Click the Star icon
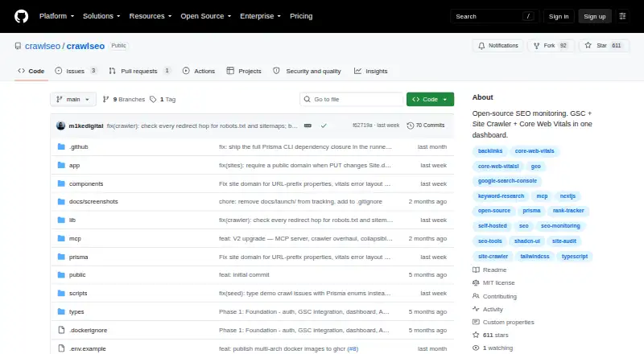 tap(588, 46)
